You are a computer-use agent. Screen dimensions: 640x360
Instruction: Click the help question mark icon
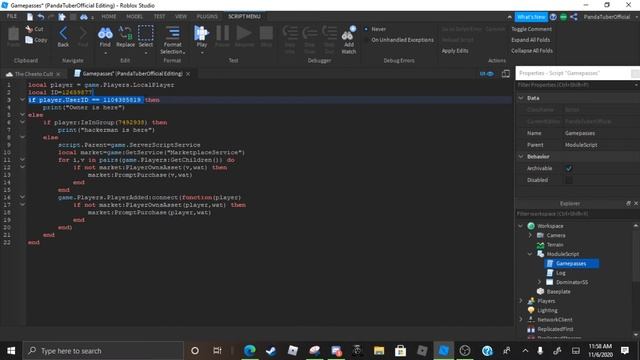[x=553, y=17]
